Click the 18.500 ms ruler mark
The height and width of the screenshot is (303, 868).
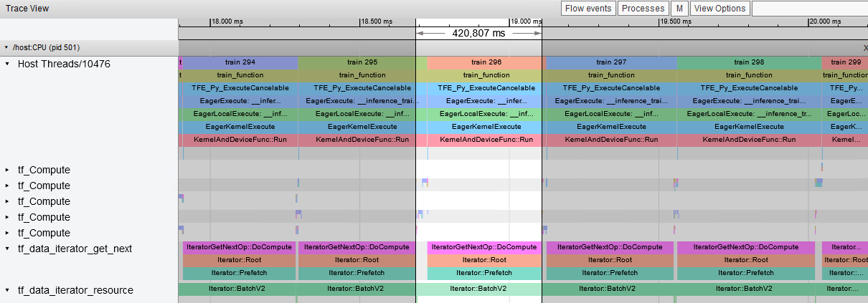377,21
